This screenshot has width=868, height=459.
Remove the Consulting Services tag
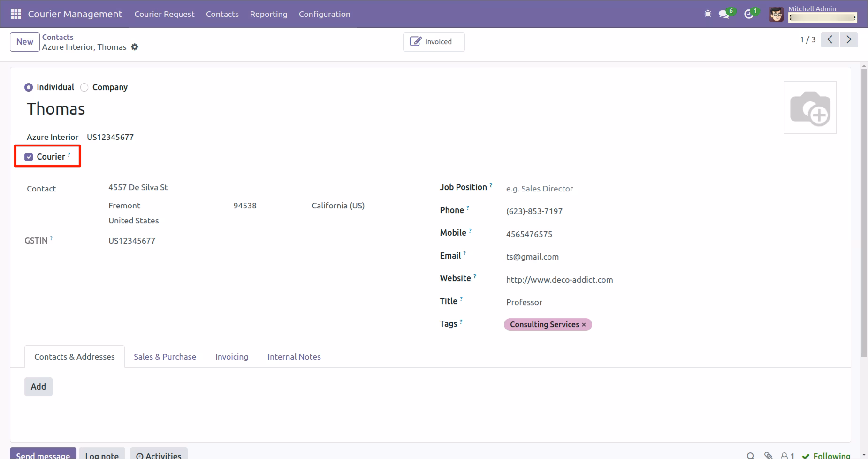point(584,325)
